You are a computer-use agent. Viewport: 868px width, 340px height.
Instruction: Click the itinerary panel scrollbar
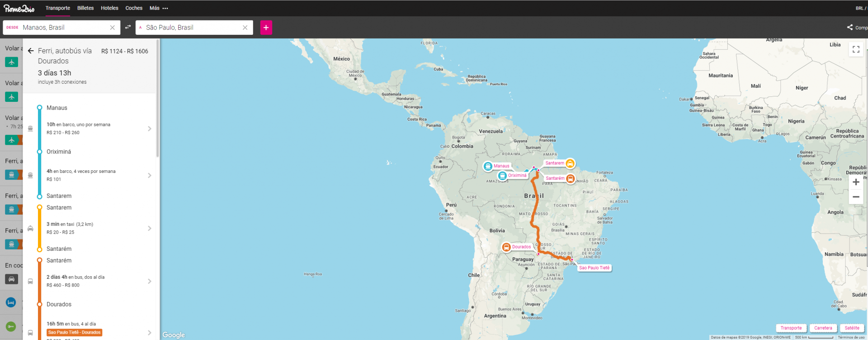[157, 98]
